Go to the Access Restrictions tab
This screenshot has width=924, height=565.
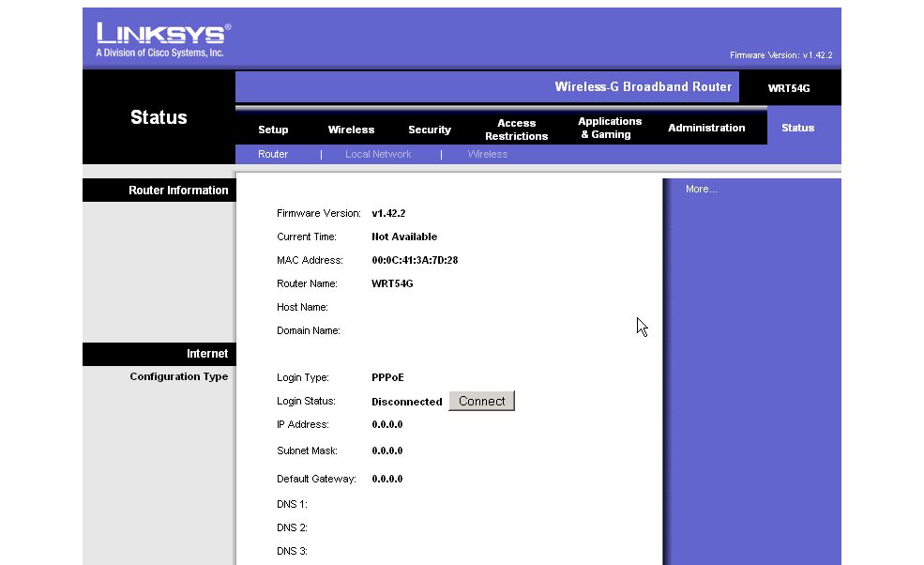[x=516, y=130]
